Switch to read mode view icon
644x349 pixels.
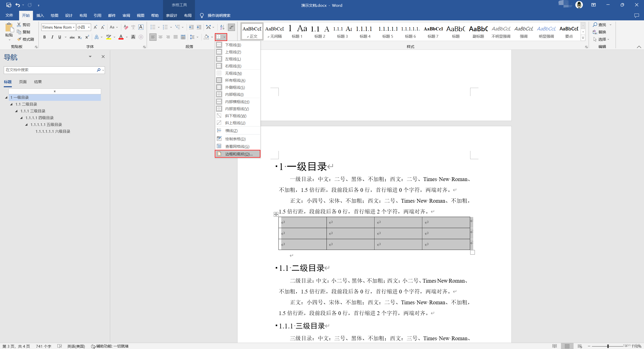tap(554, 346)
